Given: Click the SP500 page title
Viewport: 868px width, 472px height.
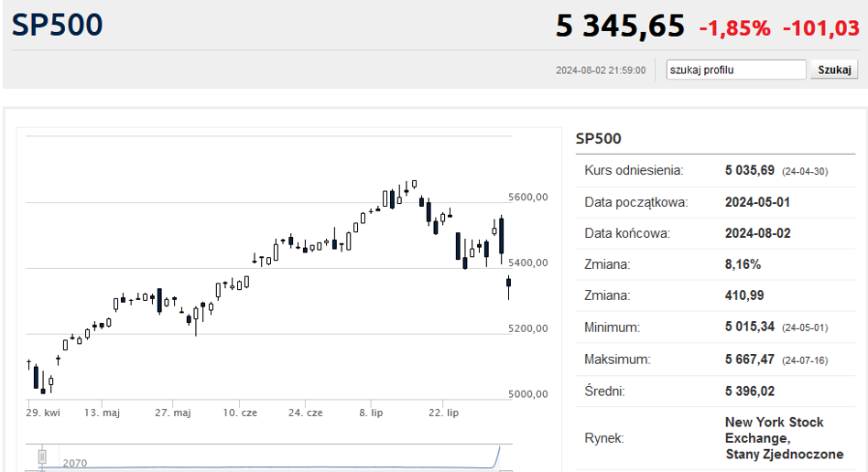Looking at the screenshot, I should [x=57, y=26].
